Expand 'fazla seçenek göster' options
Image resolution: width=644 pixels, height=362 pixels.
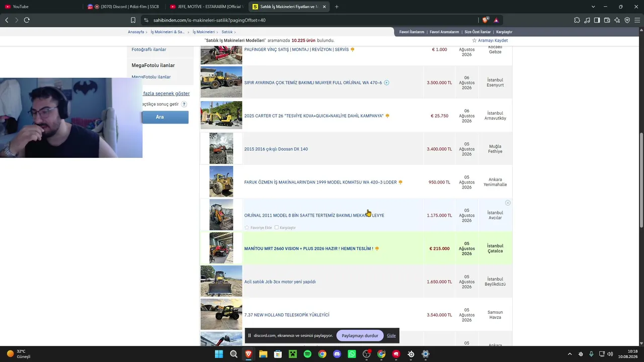[x=166, y=94]
